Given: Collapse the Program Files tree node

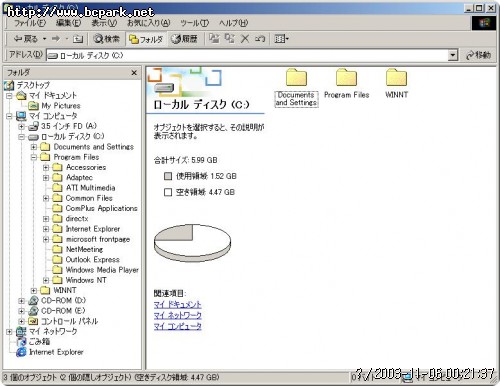Looking at the screenshot, I should tap(34, 157).
